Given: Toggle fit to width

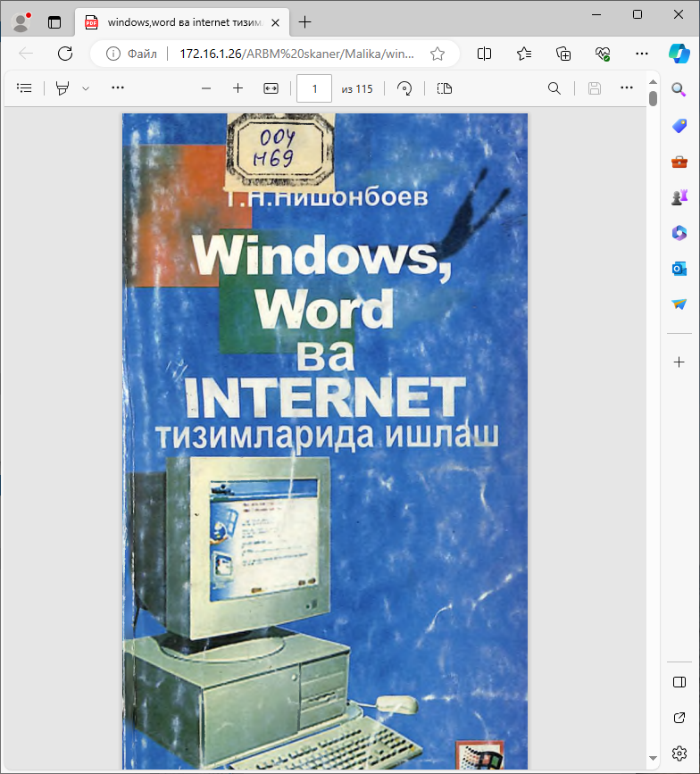Looking at the screenshot, I should 271,88.
